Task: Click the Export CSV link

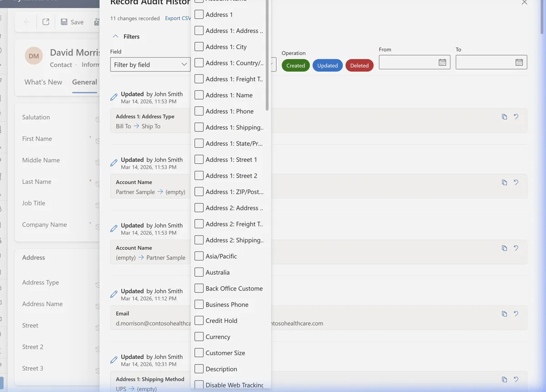Action: [x=177, y=18]
